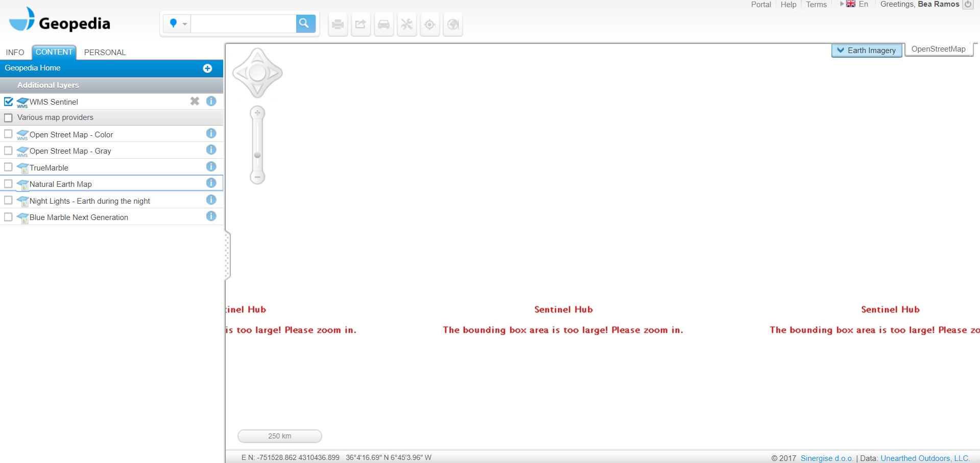Show info for TrueMarble layer
Viewport: 980px width, 463px height.
211,166
